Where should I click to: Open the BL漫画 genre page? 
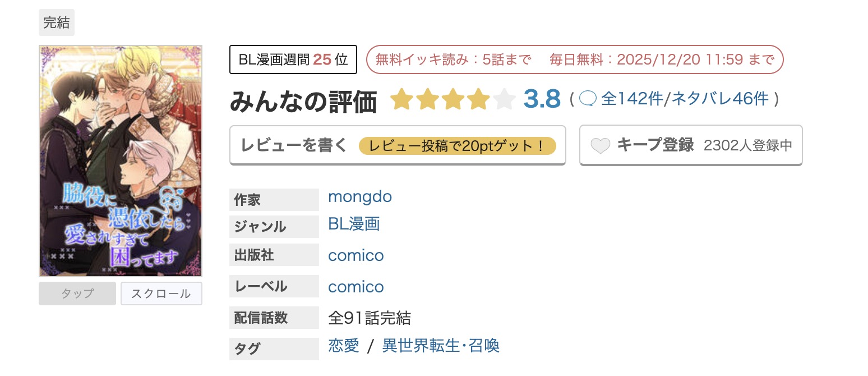point(354,223)
